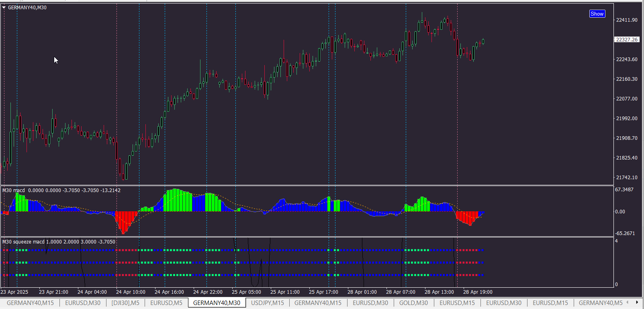Screen dimensions: 644x309
Task: Switch to the [DJI30],M5 tab
Action: (125, 303)
